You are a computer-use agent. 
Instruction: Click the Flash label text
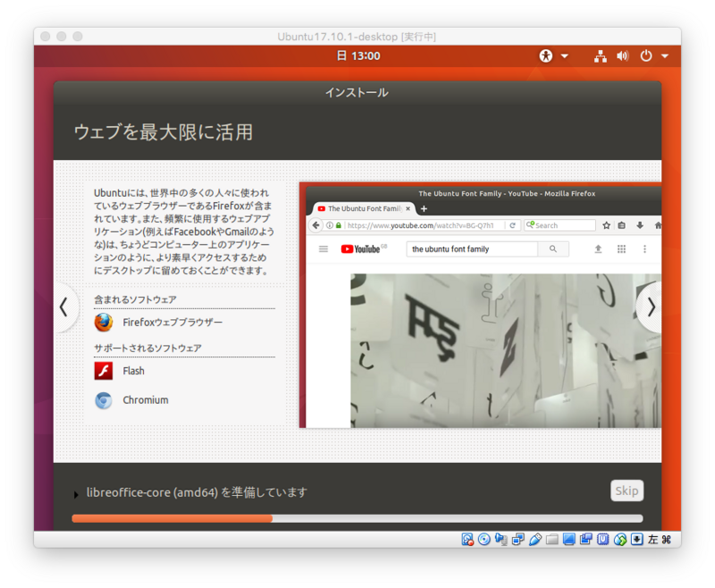click(133, 371)
